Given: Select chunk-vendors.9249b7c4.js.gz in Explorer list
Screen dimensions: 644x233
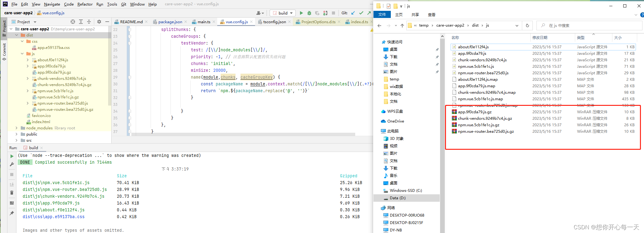Looking at the screenshot, I should click(485, 119).
